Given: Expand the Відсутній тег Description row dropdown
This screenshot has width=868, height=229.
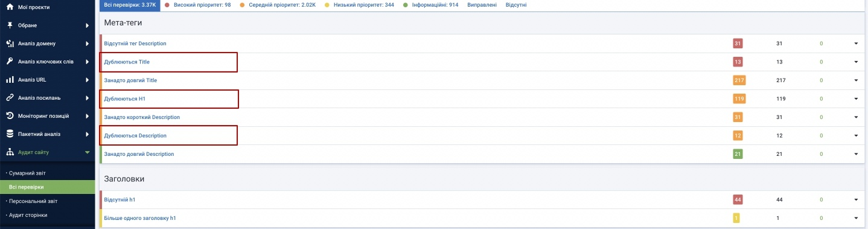Looking at the screenshot, I should click(855, 44).
